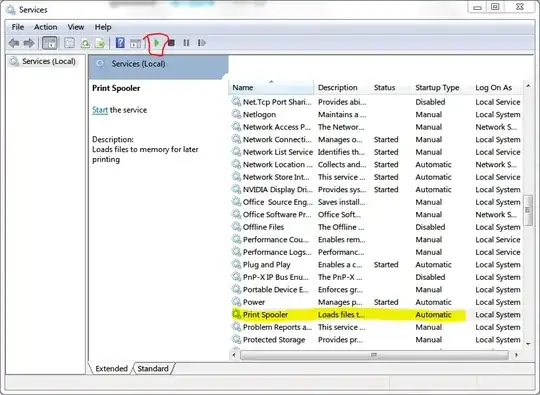This screenshot has height=395, width=540.
Task: Click the vertical scrollbar up arrow
Action: 528,86
